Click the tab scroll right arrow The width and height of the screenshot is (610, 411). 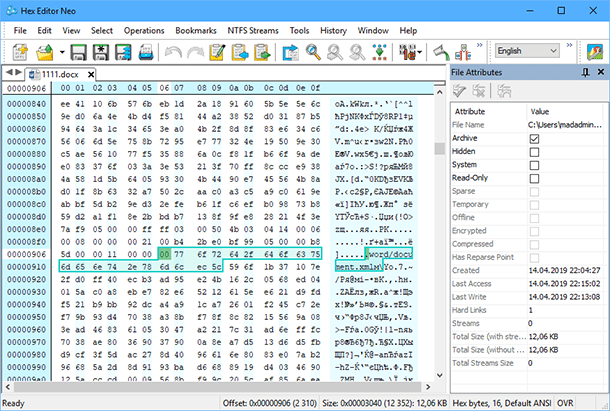click(18, 72)
